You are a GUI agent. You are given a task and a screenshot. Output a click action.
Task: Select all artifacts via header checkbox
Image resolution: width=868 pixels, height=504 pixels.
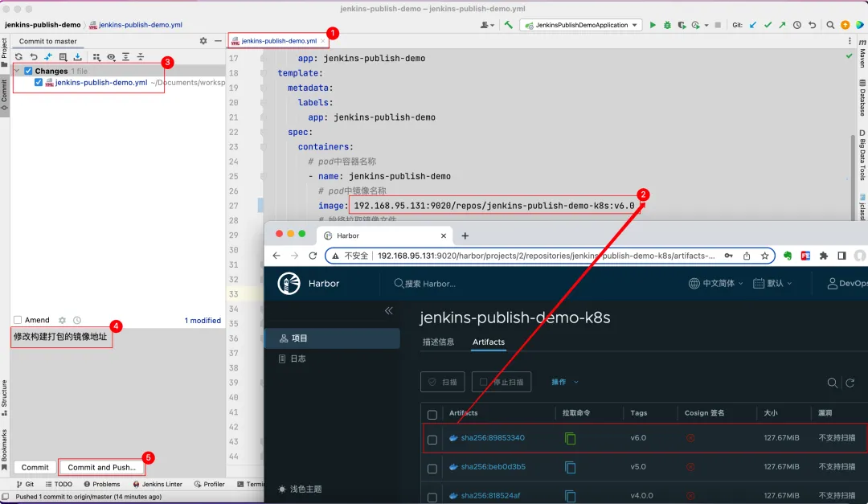point(432,414)
